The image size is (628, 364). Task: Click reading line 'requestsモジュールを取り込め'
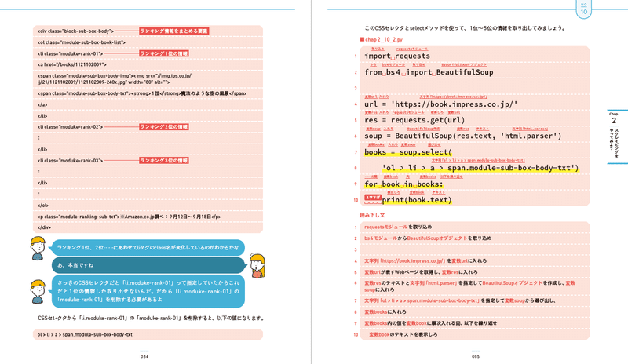pyautogui.click(x=398, y=227)
